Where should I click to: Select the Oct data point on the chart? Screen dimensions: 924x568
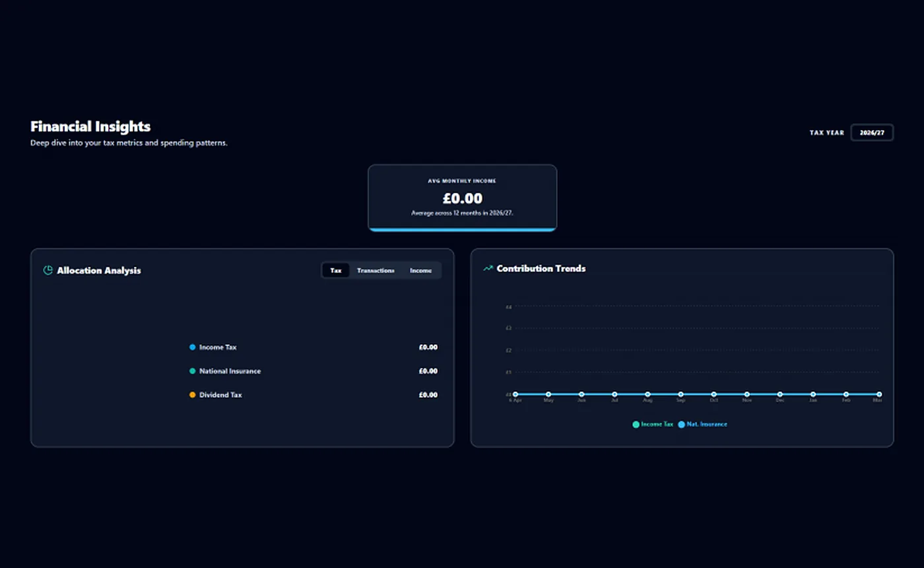click(713, 394)
